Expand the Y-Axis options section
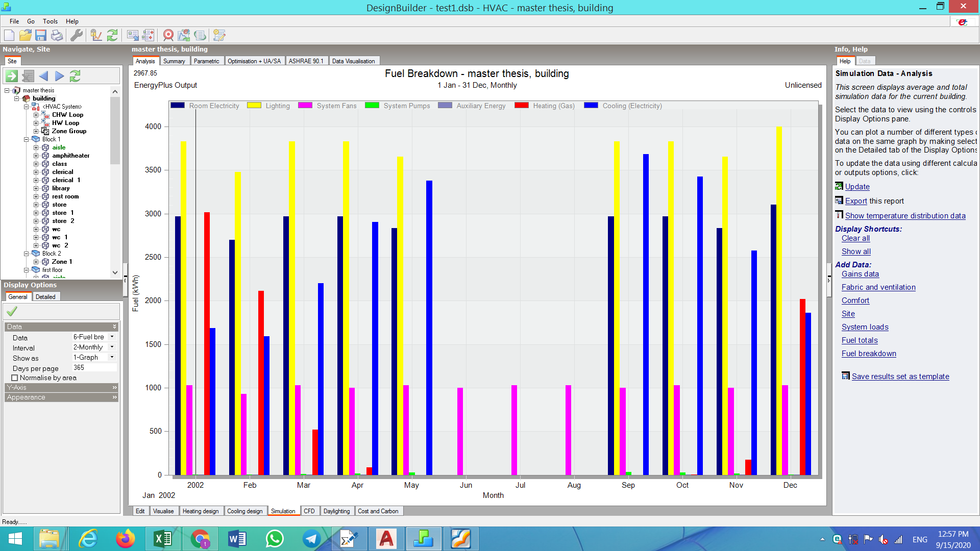Viewport: 980px width, 551px height. click(x=62, y=388)
